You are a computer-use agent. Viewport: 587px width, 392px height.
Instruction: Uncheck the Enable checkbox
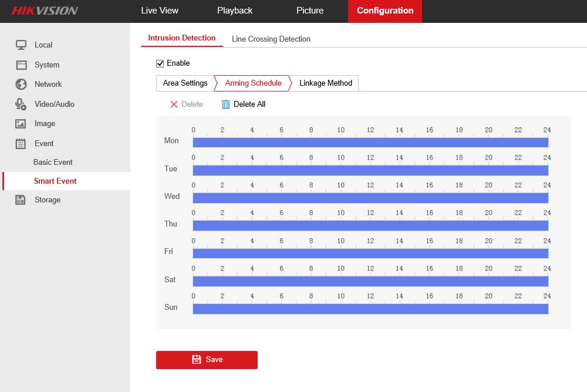(x=160, y=63)
